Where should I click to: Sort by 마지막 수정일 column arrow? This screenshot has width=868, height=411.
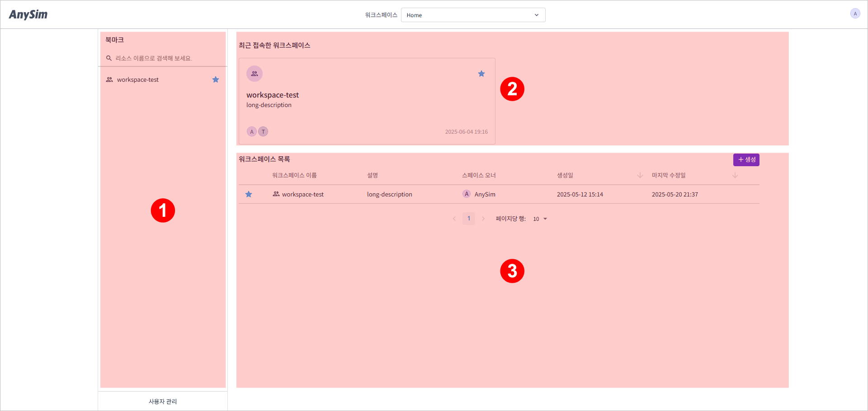[735, 175]
